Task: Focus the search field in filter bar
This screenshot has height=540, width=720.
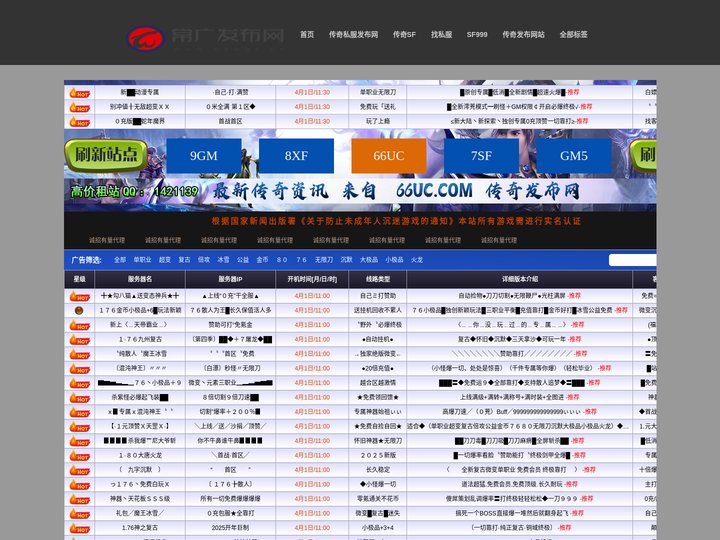Action: tap(632, 260)
